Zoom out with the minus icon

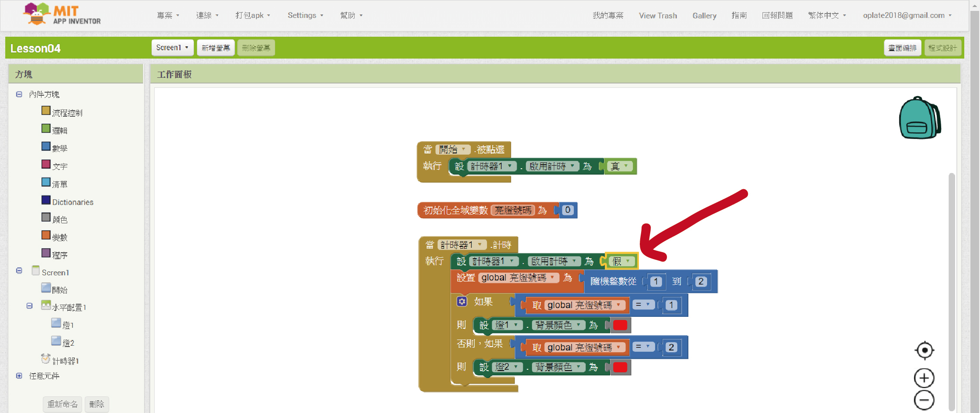pos(924,400)
